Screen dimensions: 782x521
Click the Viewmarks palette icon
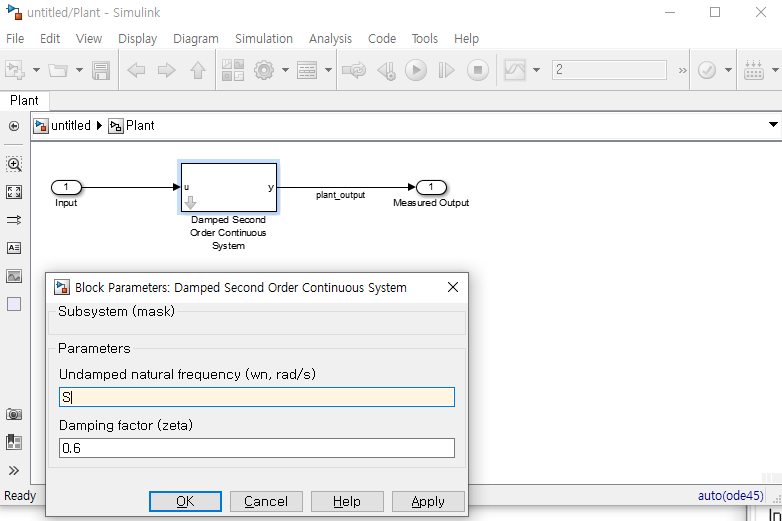pyautogui.click(x=14, y=442)
